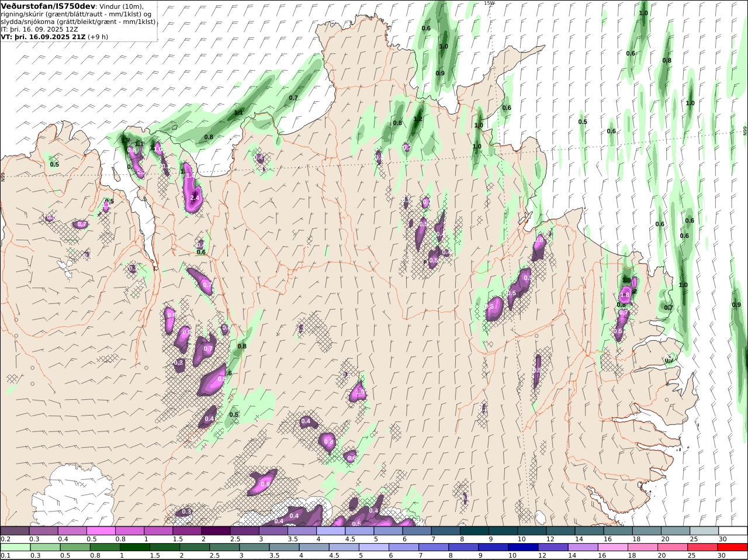Screen dimensions: 748x560
Task: Click the dark plum 0.2 swatch in upper legend
Action: pyautogui.click(x=15, y=531)
